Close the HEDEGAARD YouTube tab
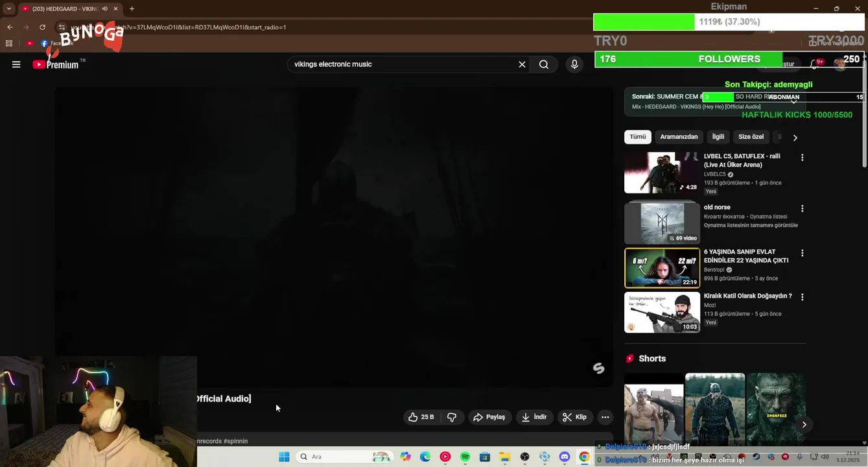Viewport: 868px width, 467px height. coord(116,8)
